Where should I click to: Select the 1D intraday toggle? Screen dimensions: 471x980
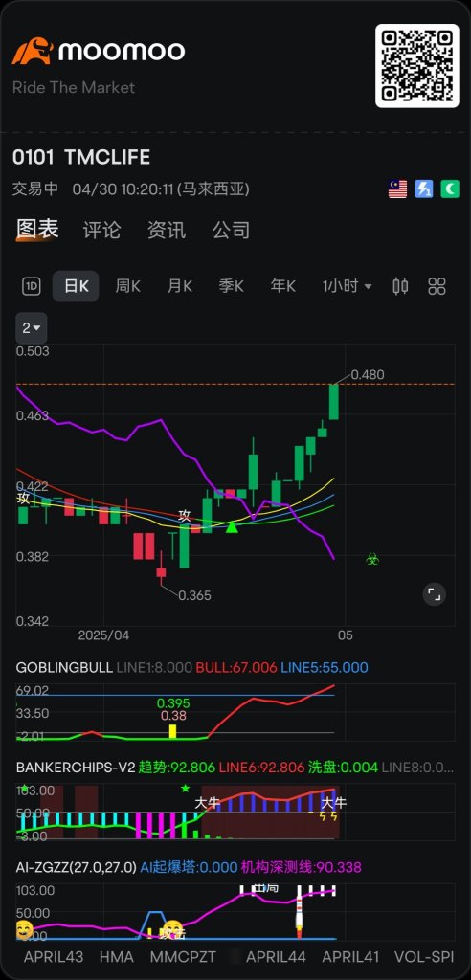point(32,286)
